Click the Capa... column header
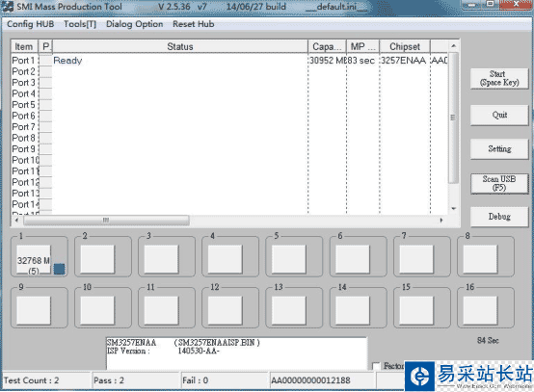Viewport: 534px width, 392px height. (x=328, y=46)
